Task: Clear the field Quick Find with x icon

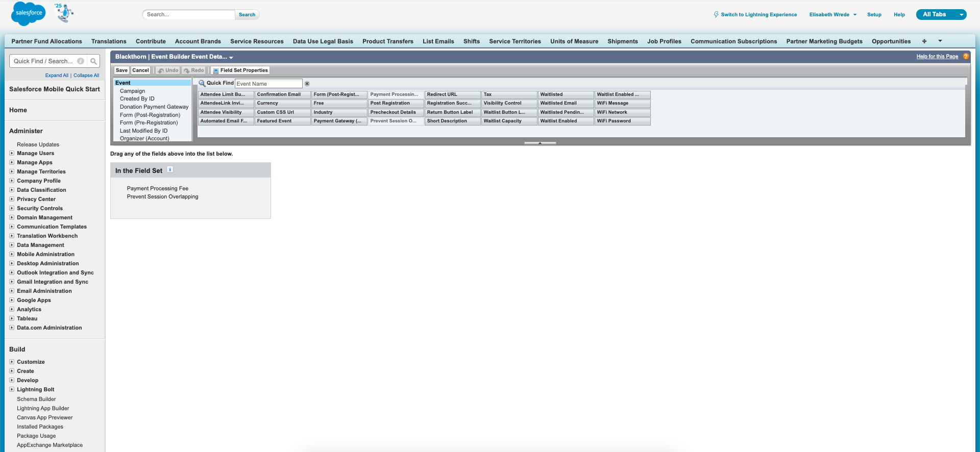Action: pyautogui.click(x=307, y=84)
